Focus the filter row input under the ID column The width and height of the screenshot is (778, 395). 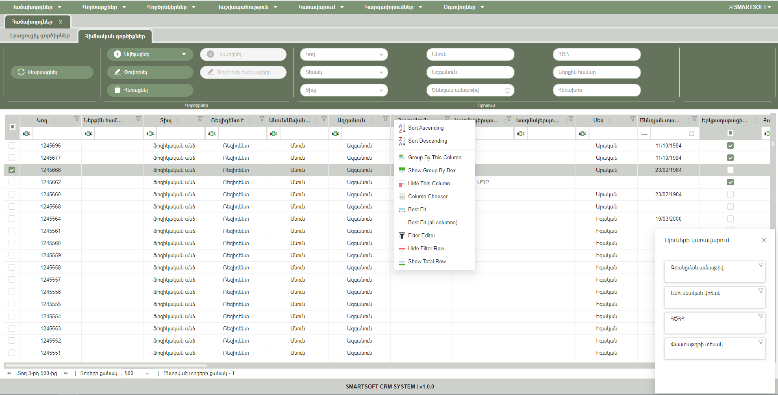pyautogui.click(x=56, y=133)
